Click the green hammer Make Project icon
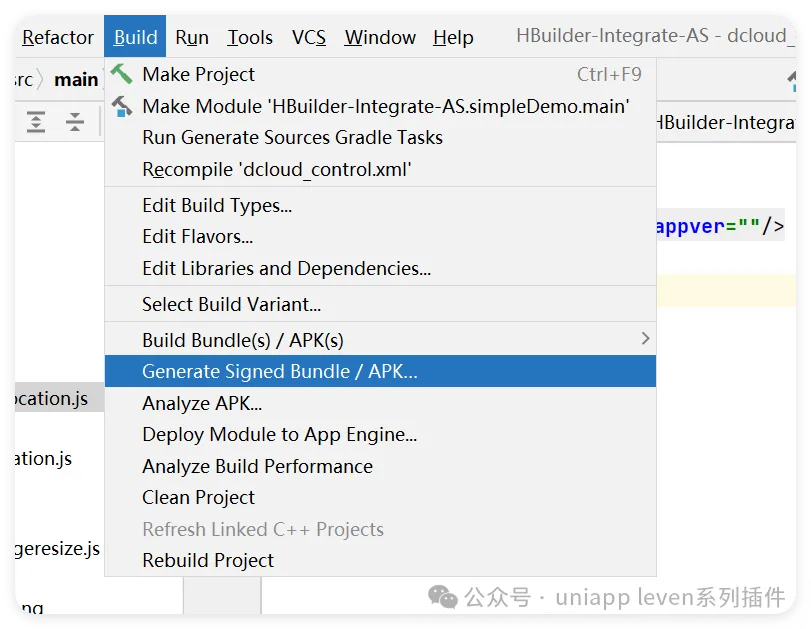811x629 pixels. coord(122,73)
